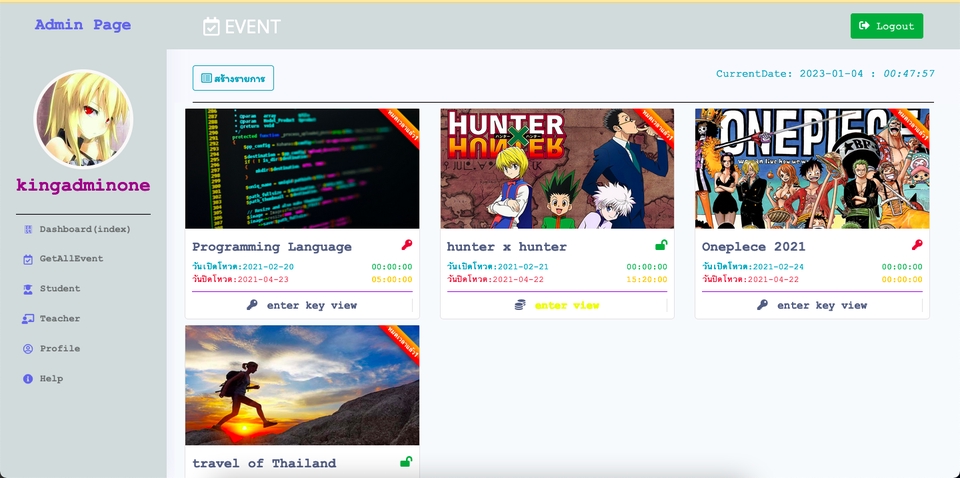
Task: Click the Student sidebar icon
Action: pos(28,289)
